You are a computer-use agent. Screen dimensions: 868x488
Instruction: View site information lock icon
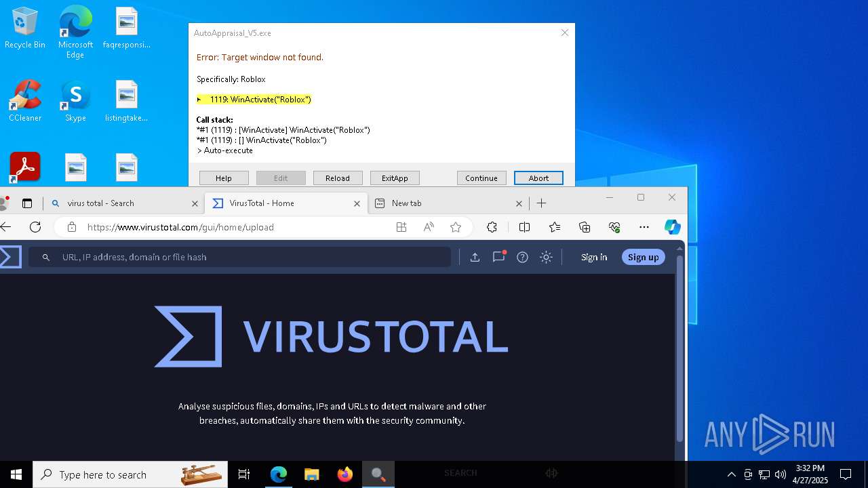coord(71,227)
